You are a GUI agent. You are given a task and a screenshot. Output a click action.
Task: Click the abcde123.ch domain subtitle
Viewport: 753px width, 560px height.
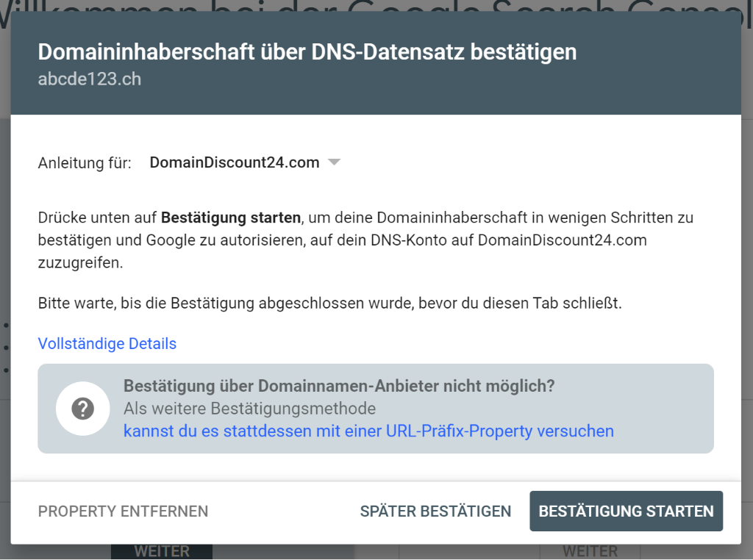[x=90, y=79]
